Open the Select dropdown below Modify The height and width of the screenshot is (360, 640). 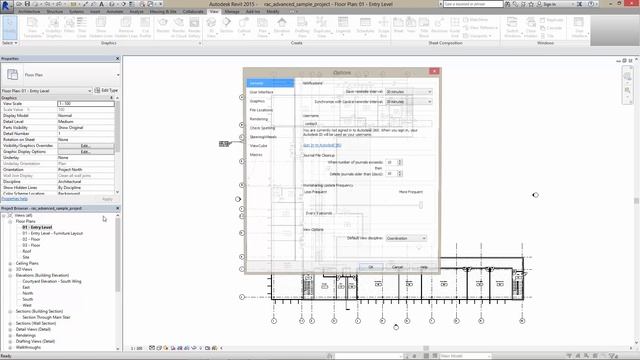10,43
